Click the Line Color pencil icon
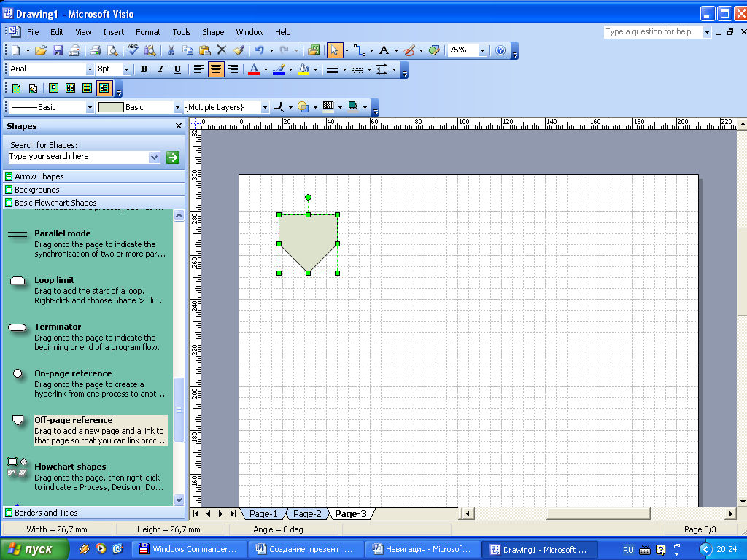The width and height of the screenshot is (747, 560). 279,69
